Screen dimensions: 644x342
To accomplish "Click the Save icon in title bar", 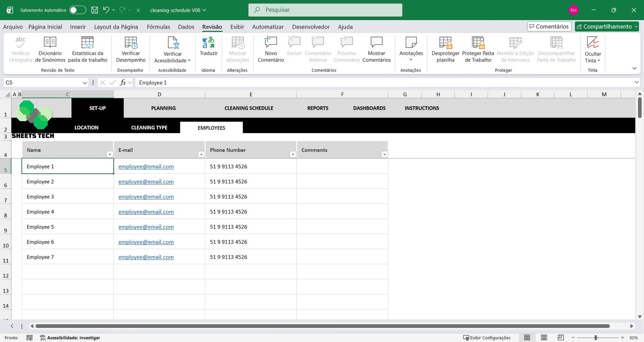I will click(95, 10).
